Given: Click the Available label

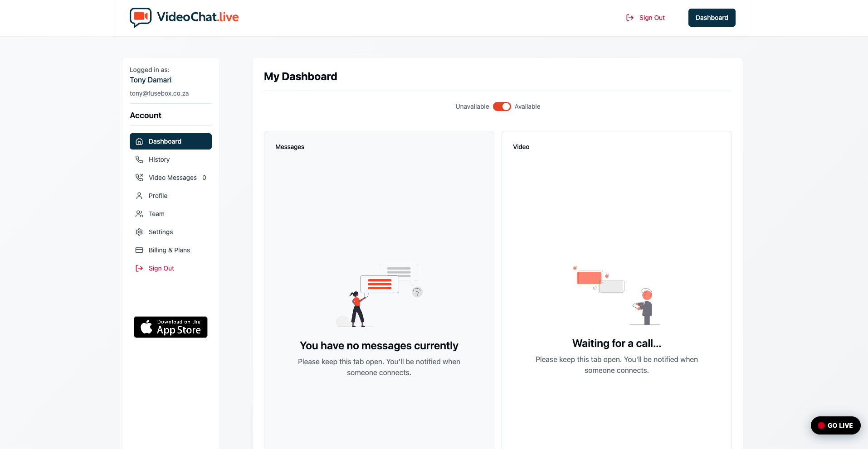Looking at the screenshot, I should (x=527, y=106).
